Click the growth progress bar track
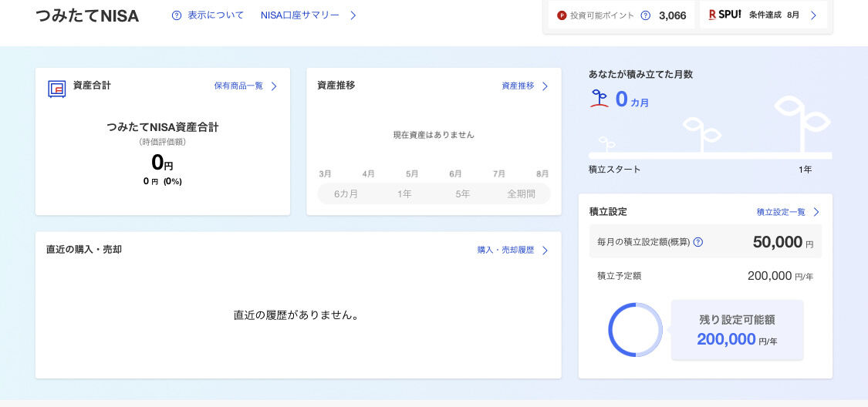The image size is (868, 407). click(x=711, y=156)
